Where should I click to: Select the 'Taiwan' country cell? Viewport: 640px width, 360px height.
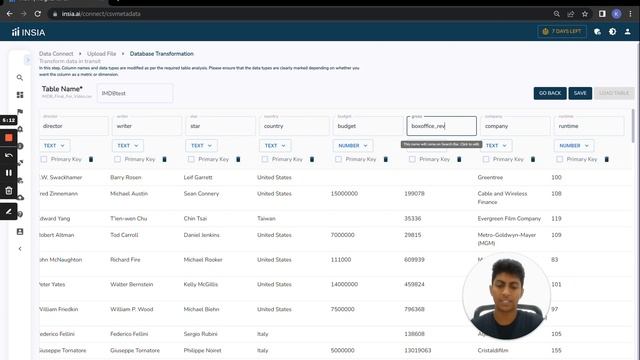[266, 218]
